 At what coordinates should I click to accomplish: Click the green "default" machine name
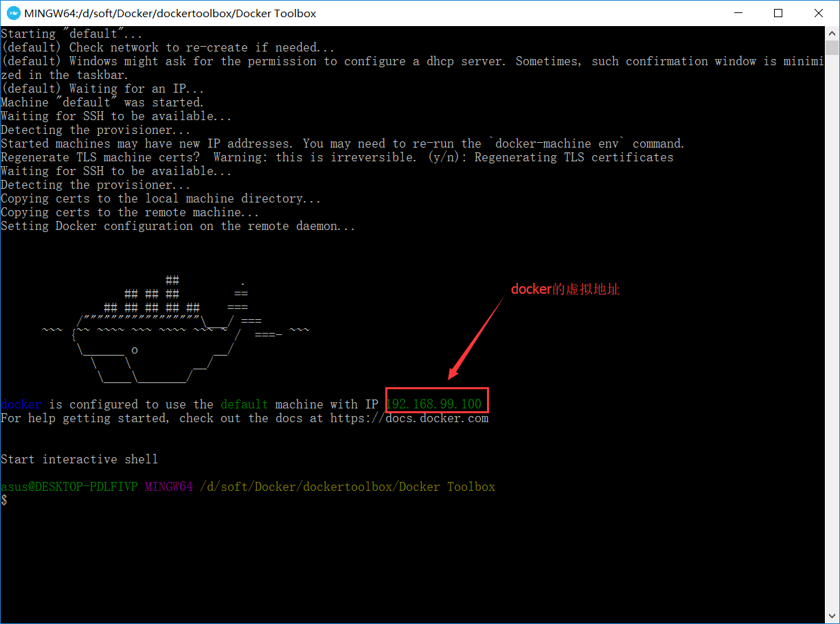tap(245, 404)
